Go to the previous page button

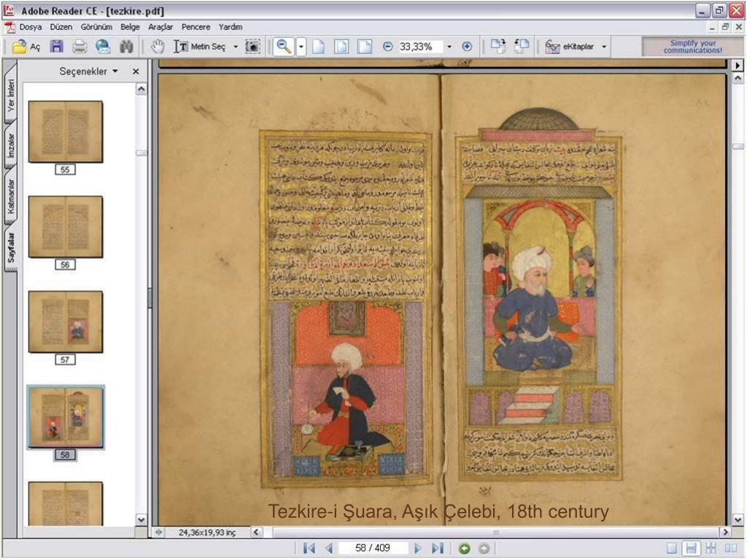tap(329, 548)
